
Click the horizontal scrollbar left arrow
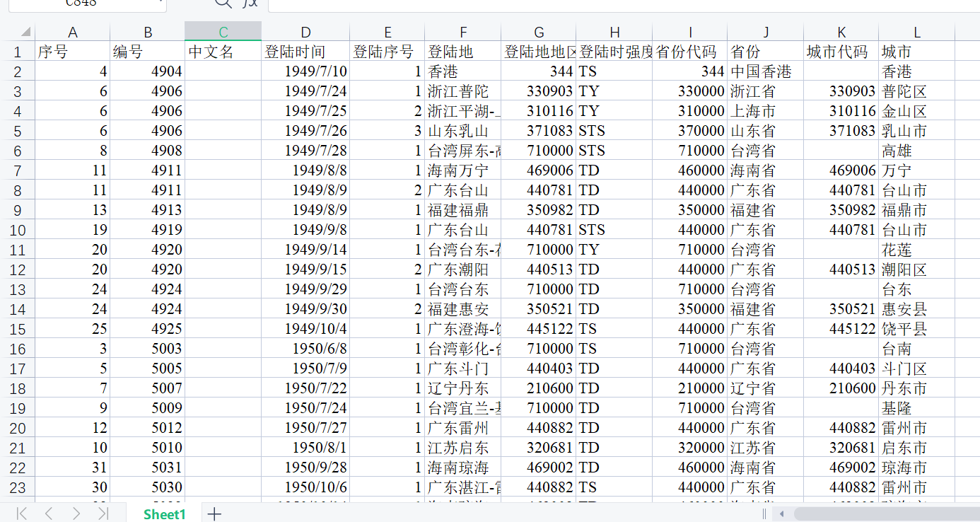click(x=781, y=514)
